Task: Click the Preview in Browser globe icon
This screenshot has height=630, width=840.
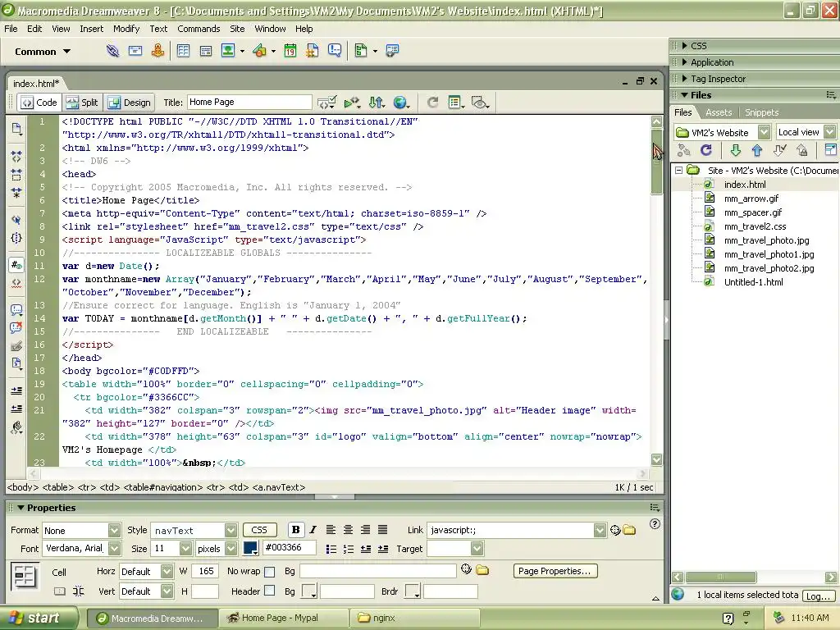Action: click(400, 103)
